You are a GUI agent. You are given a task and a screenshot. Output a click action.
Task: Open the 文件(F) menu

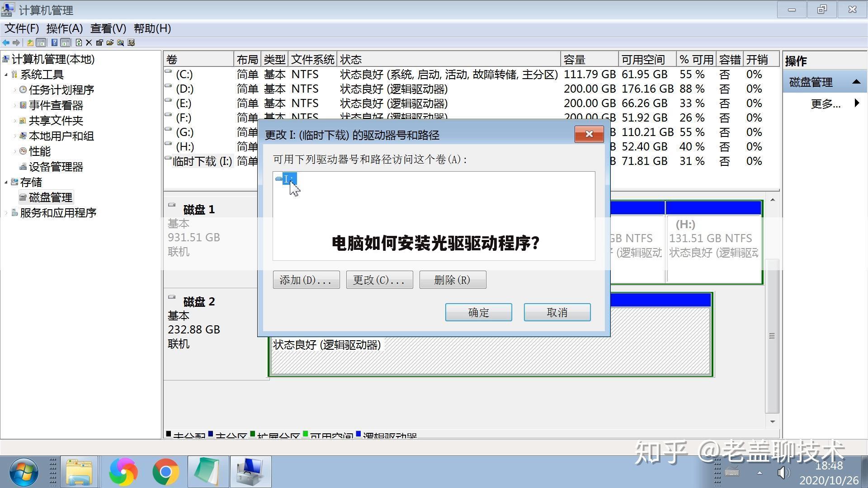tap(22, 28)
